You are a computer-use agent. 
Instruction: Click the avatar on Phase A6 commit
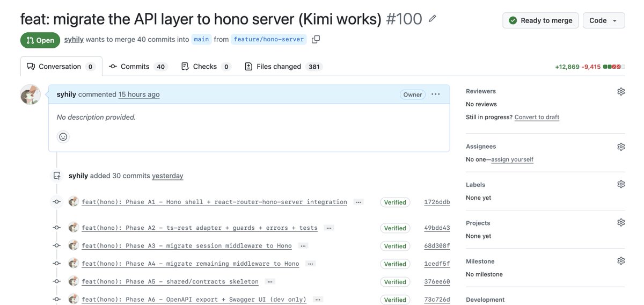coord(74,299)
